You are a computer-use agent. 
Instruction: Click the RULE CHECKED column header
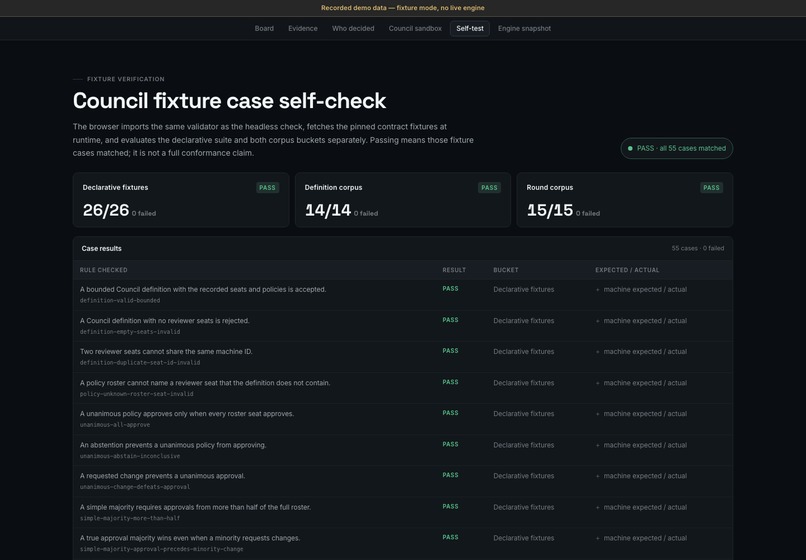(103, 270)
